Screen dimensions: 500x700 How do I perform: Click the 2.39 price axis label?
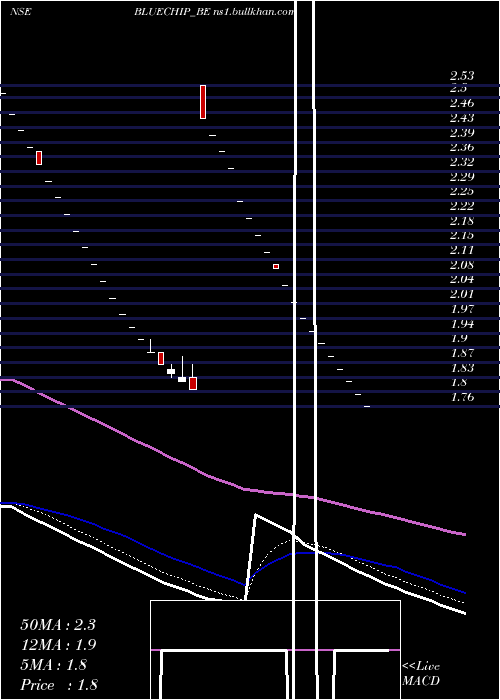click(462, 133)
